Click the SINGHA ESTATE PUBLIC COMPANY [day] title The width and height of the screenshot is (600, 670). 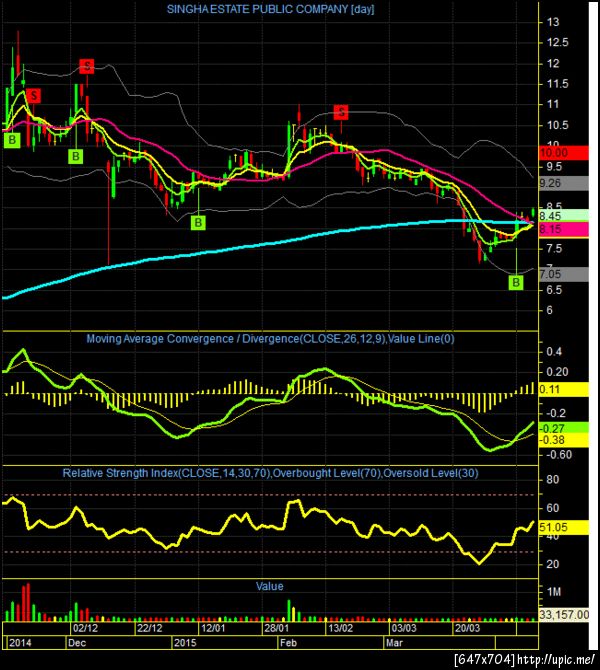(x=271, y=9)
